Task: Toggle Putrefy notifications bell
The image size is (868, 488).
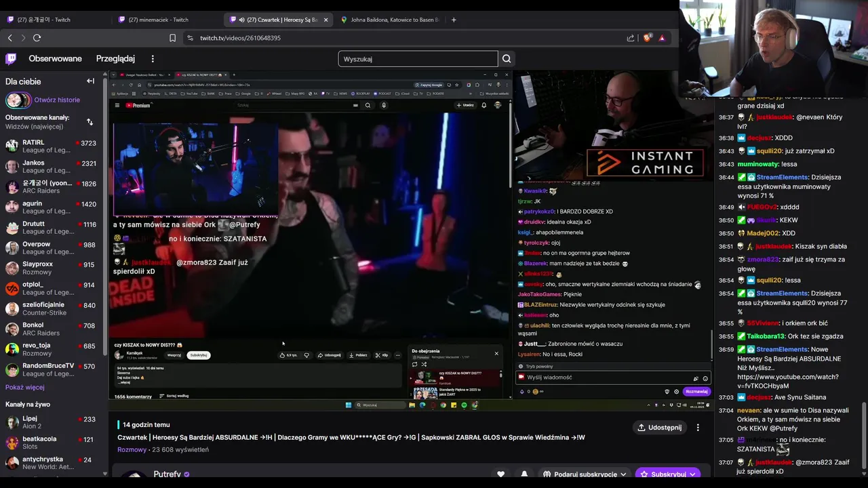Action: pyautogui.click(x=524, y=474)
